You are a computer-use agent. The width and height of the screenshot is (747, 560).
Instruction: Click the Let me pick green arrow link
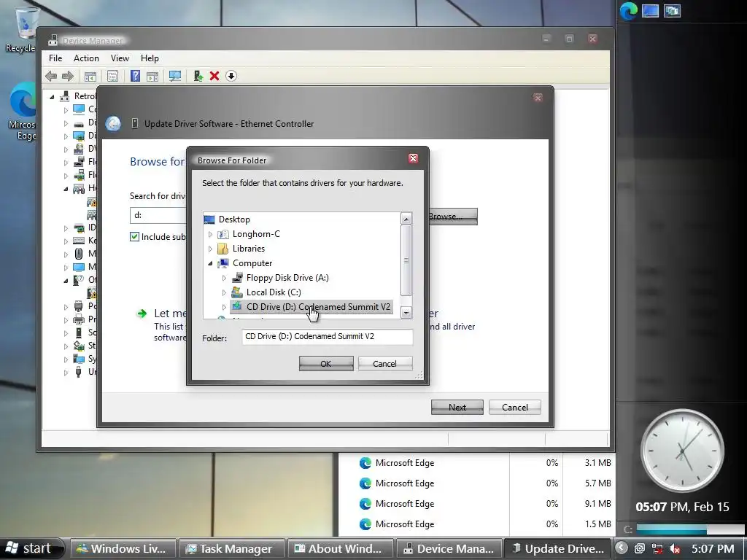tap(142, 314)
